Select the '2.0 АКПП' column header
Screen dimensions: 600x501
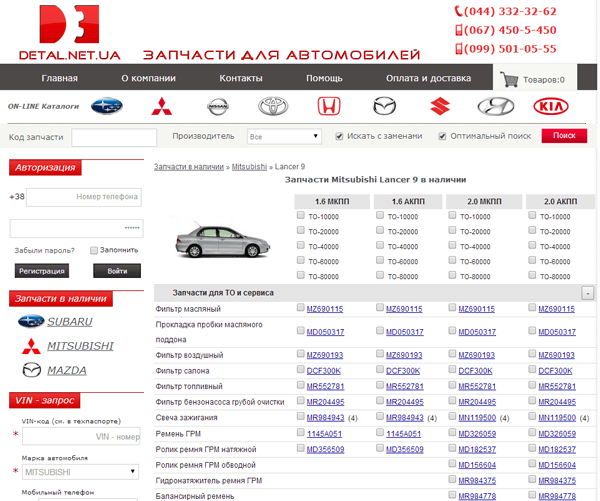pyautogui.click(x=560, y=201)
